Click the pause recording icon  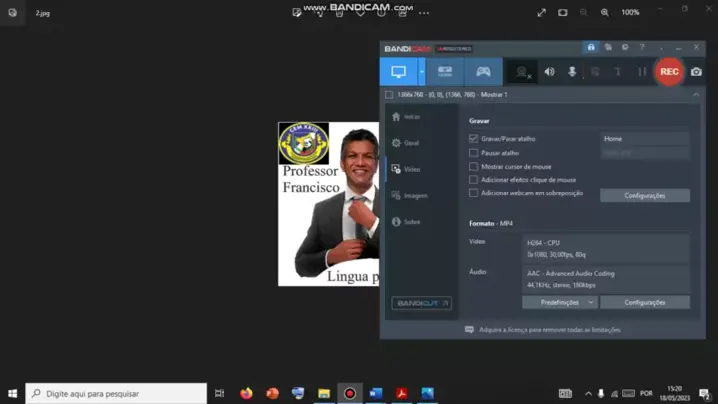click(x=642, y=72)
